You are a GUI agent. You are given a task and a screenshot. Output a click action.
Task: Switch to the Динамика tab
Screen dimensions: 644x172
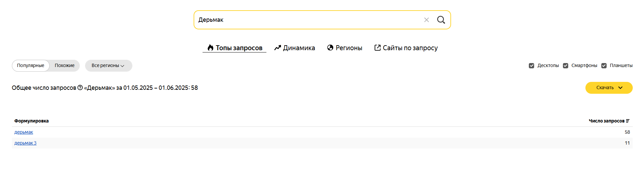[x=295, y=48]
